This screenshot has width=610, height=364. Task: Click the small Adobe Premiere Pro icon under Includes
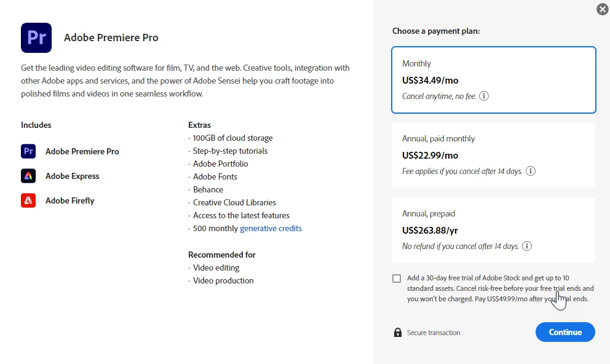tap(28, 151)
